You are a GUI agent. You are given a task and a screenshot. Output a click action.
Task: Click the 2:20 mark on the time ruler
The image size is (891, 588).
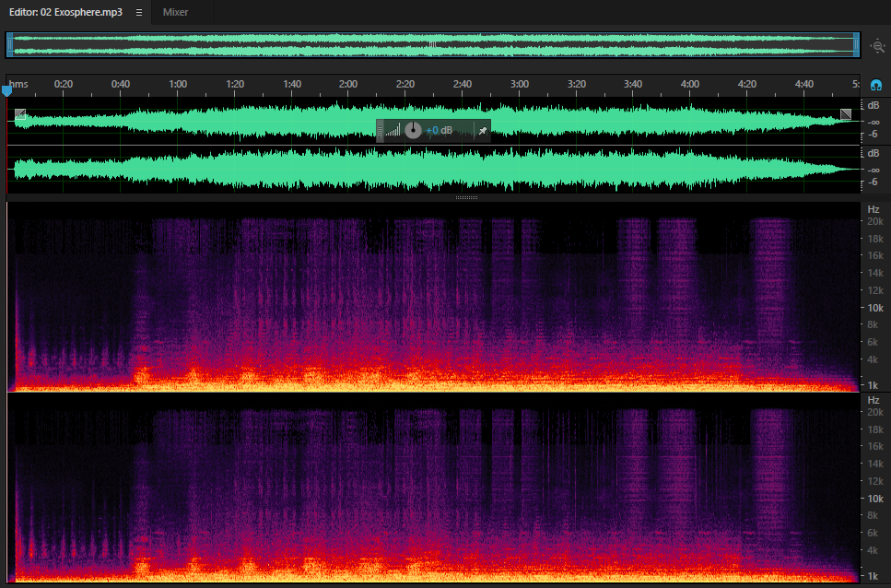[x=405, y=84]
